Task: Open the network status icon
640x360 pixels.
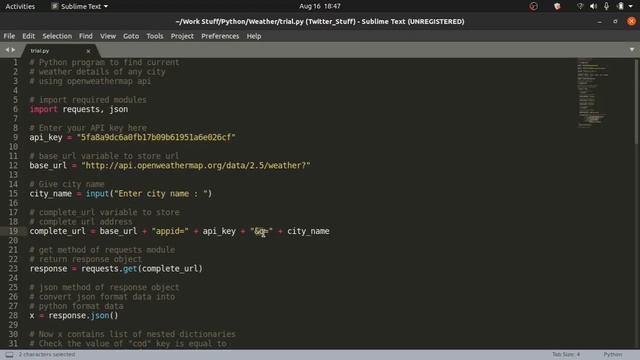Action: pyautogui.click(x=580, y=6)
